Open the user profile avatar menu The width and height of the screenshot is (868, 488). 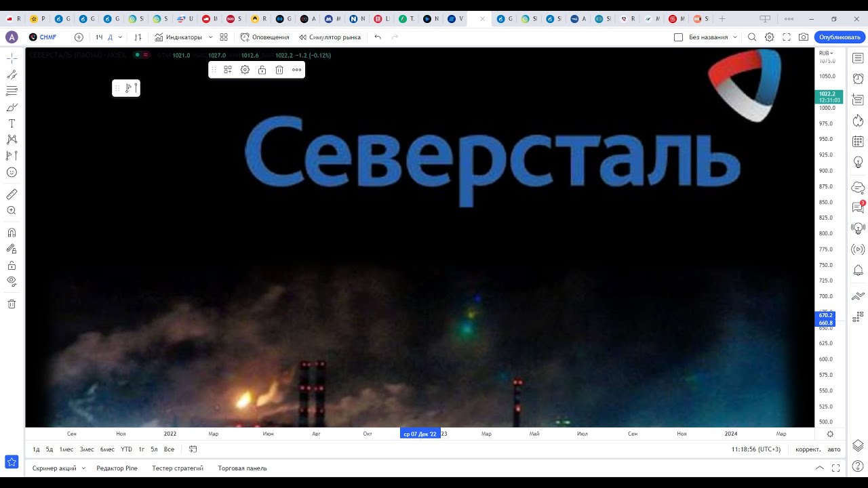[x=12, y=37]
